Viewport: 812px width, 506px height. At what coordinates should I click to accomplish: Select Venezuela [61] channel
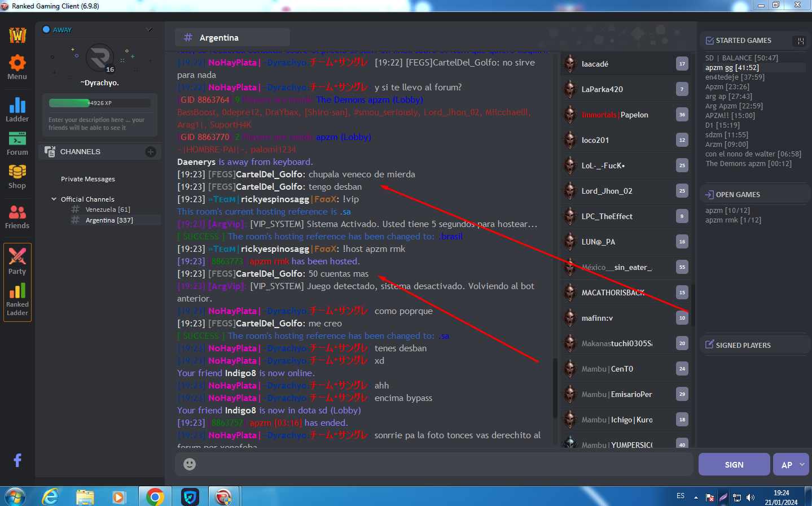point(108,210)
